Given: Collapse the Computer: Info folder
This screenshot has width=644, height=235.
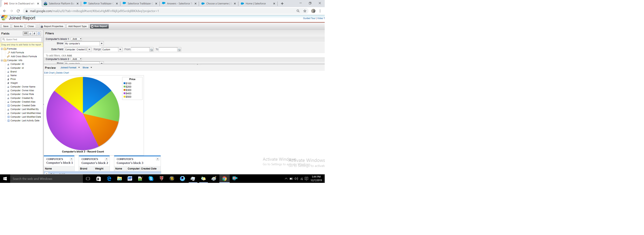Looking at the screenshot, I should click(x=2, y=60).
